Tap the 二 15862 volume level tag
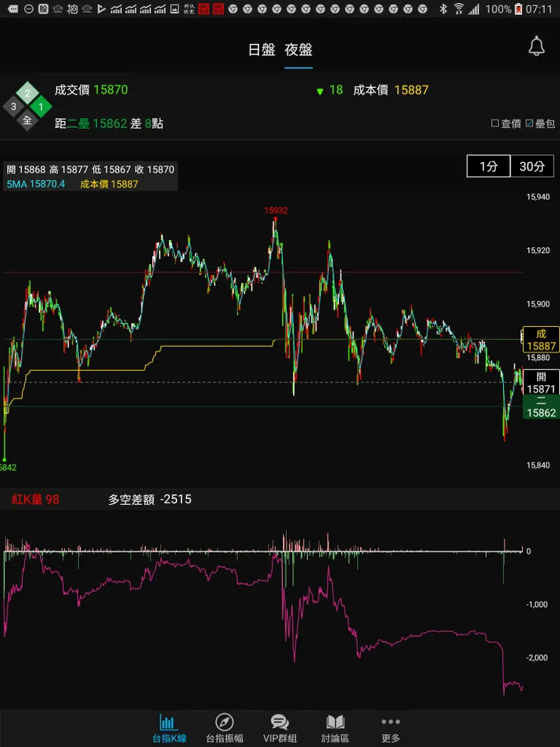 pyautogui.click(x=541, y=407)
